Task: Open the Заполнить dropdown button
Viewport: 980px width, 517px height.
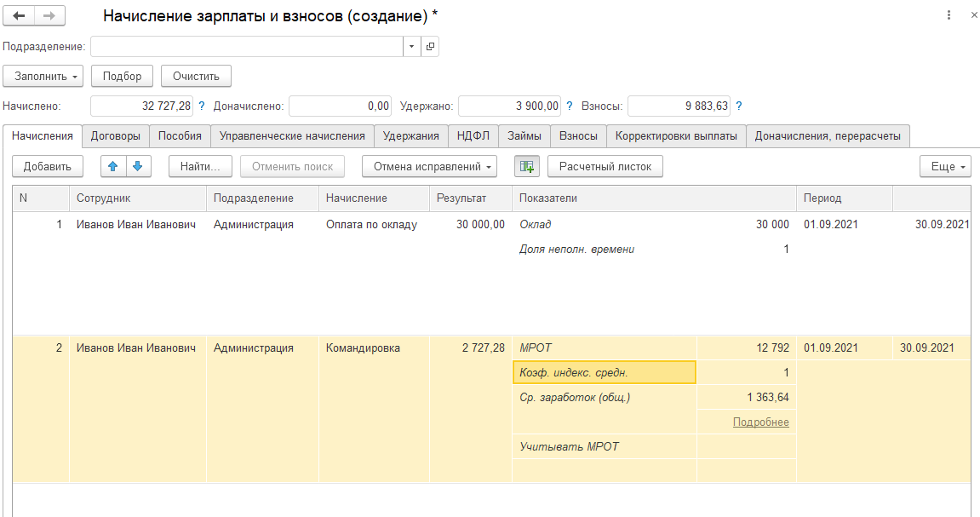Action: (x=43, y=77)
